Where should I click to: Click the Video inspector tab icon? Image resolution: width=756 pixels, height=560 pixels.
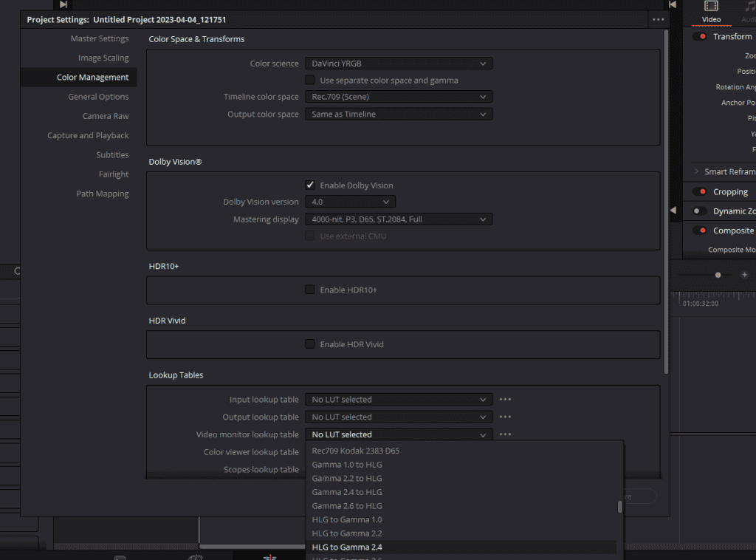(711, 6)
